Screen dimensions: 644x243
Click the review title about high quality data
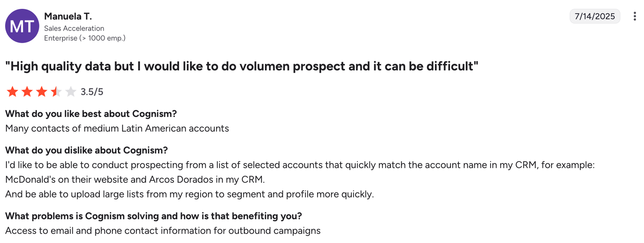[x=242, y=66]
